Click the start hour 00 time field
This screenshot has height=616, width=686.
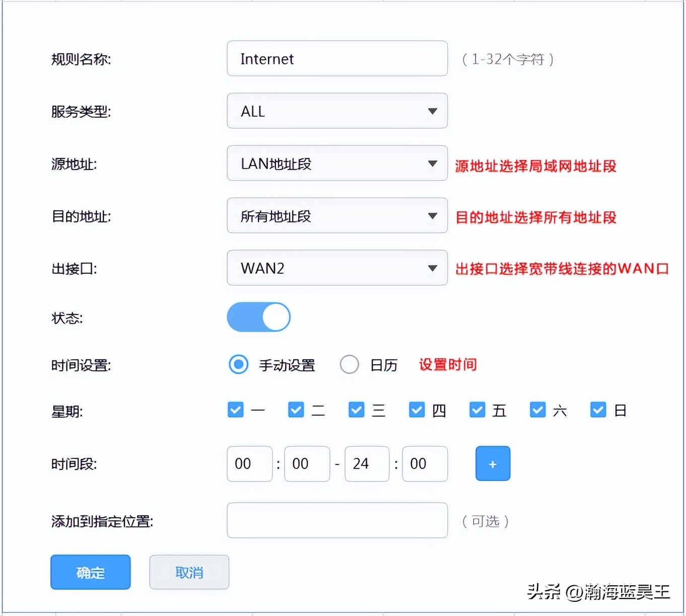point(249,464)
